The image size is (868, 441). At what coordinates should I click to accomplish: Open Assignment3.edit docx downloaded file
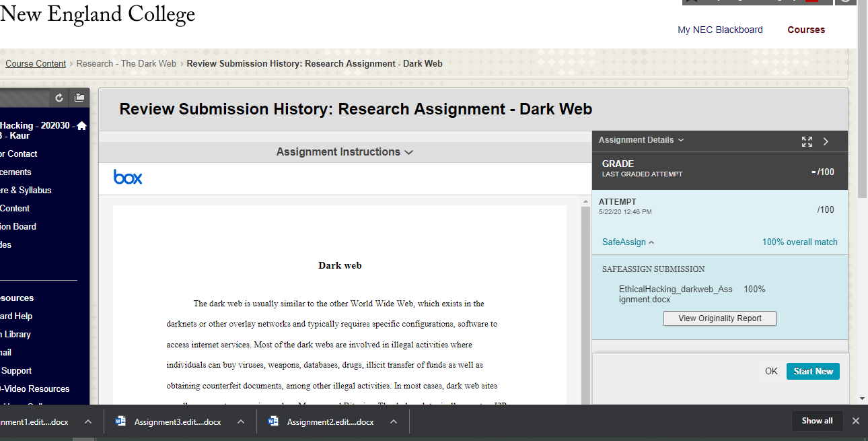[178, 421]
